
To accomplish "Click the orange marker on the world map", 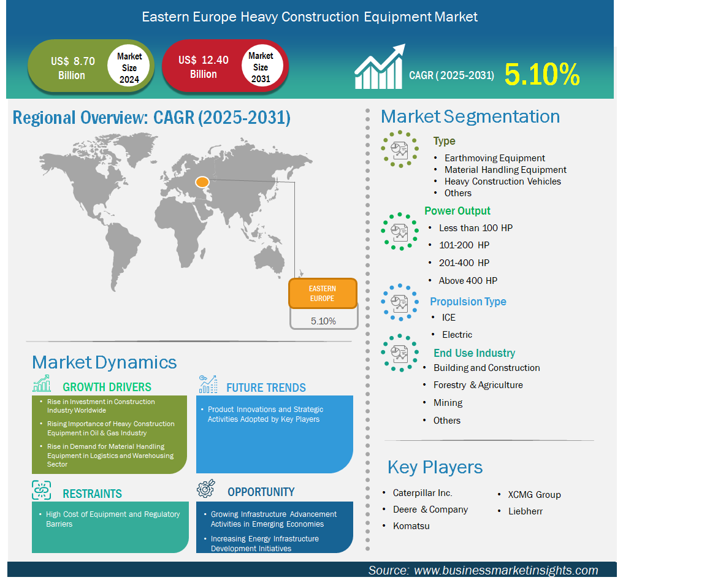I will 202,183.
